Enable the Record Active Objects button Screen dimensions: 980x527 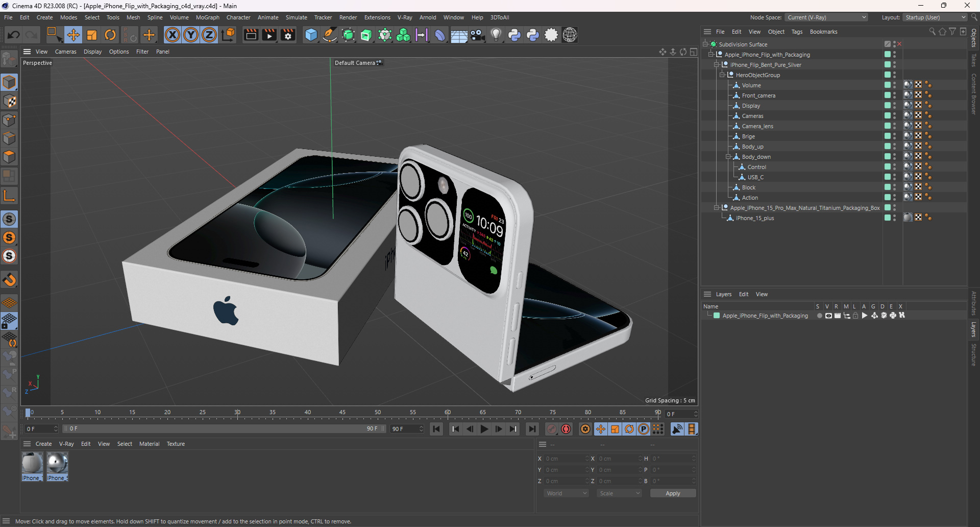click(552, 429)
